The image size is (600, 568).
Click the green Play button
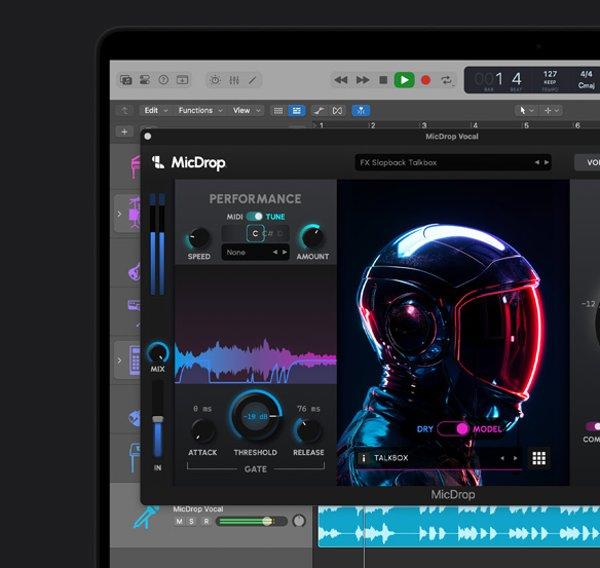pyautogui.click(x=404, y=80)
